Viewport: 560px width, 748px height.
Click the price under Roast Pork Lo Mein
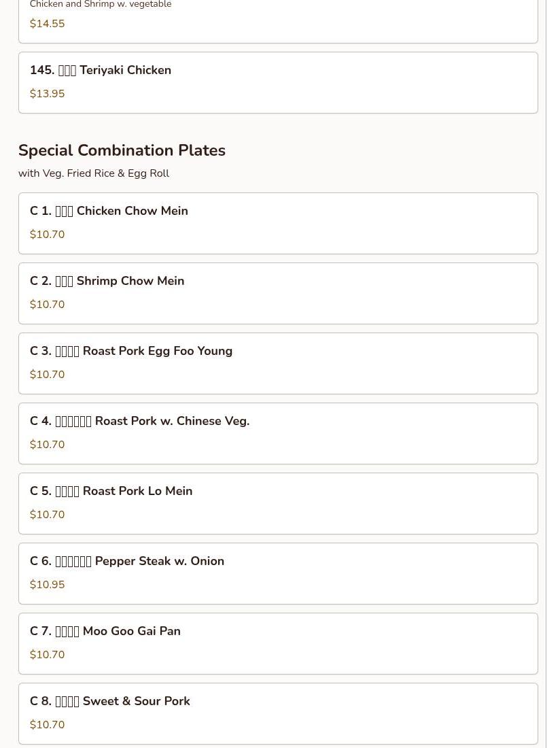48,515
